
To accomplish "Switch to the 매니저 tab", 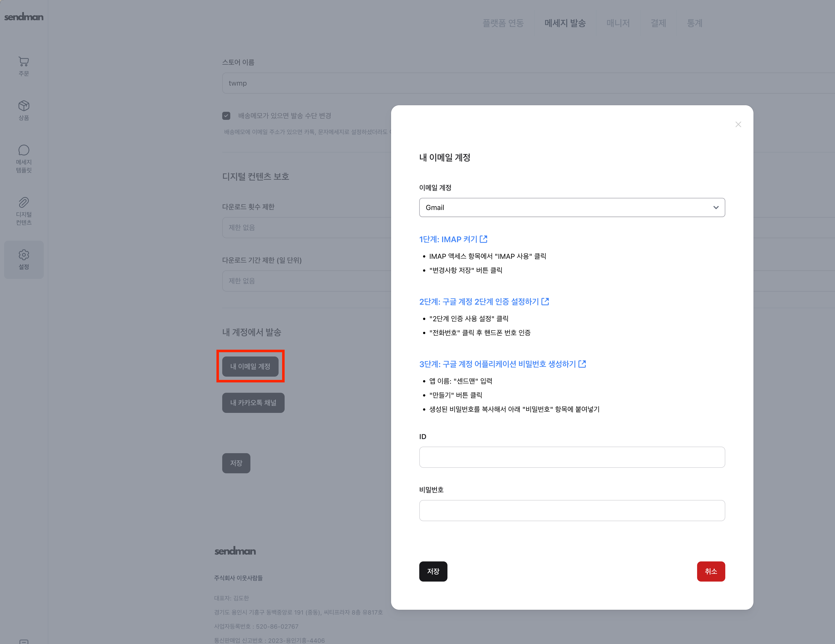I will coord(618,23).
